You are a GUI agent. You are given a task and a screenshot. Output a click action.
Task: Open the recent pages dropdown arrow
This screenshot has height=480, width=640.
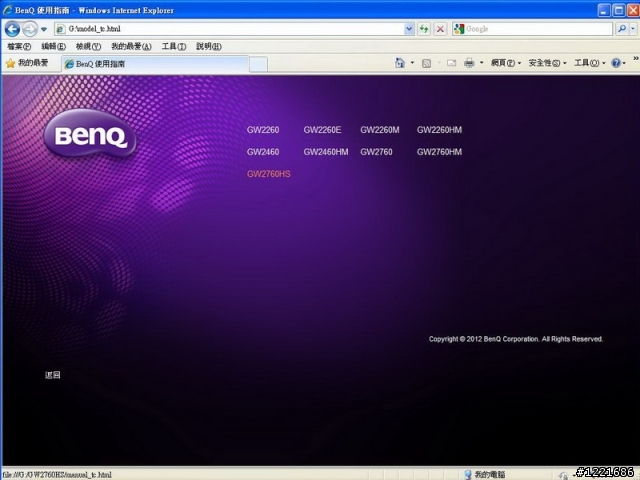(x=44, y=29)
